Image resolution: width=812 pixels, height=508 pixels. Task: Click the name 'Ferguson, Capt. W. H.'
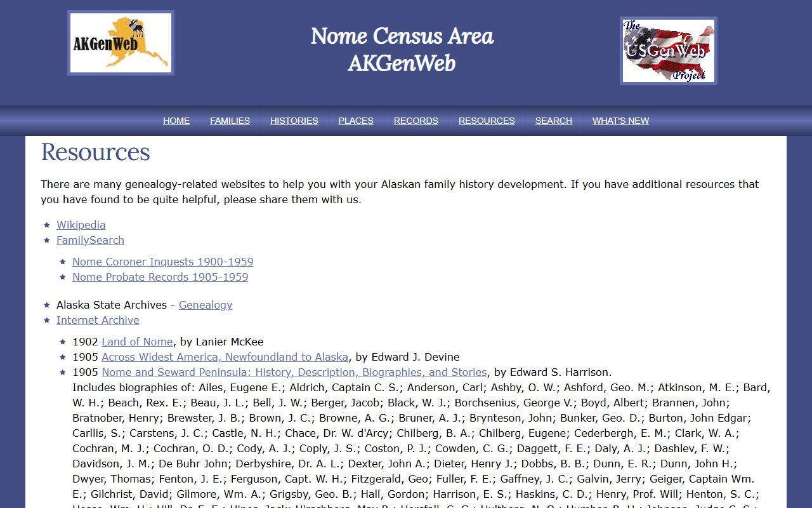click(x=288, y=479)
